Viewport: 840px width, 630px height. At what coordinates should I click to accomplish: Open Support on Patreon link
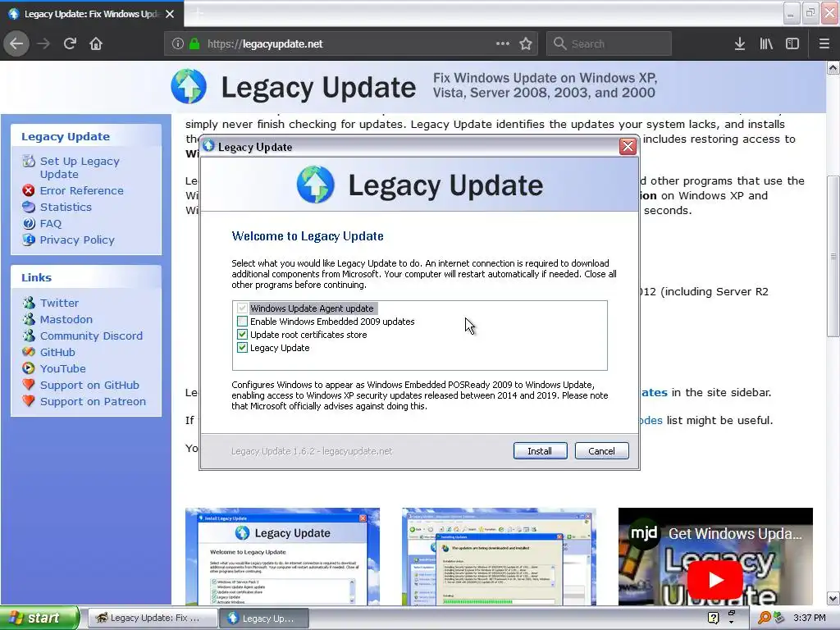click(x=93, y=402)
